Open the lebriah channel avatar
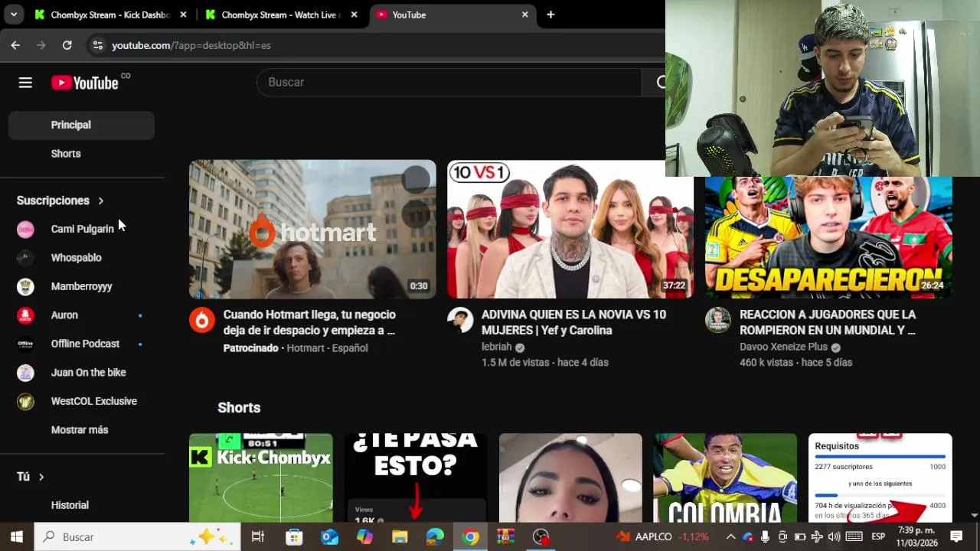 pos(460,320)
